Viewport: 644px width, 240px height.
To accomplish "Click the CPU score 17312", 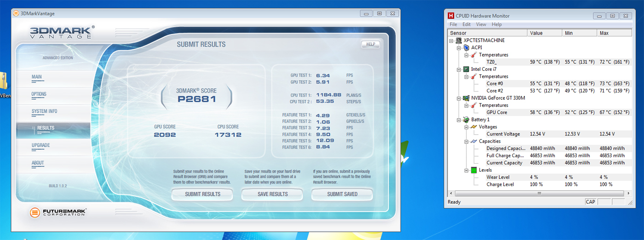I will 228,135.
